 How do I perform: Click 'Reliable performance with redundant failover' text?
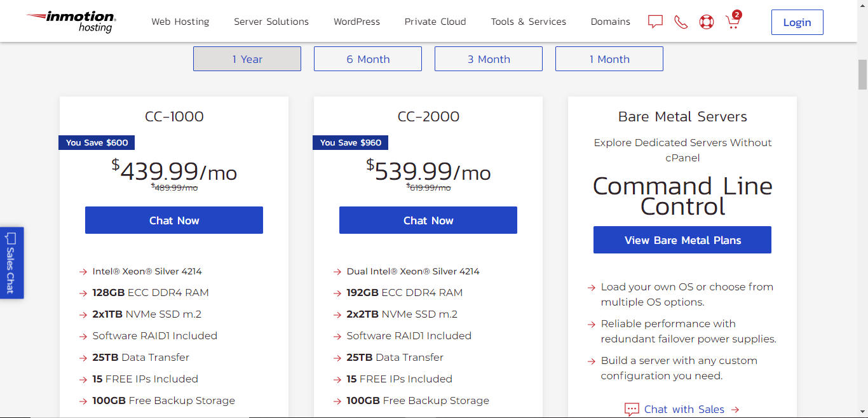[x=688, y=332]
